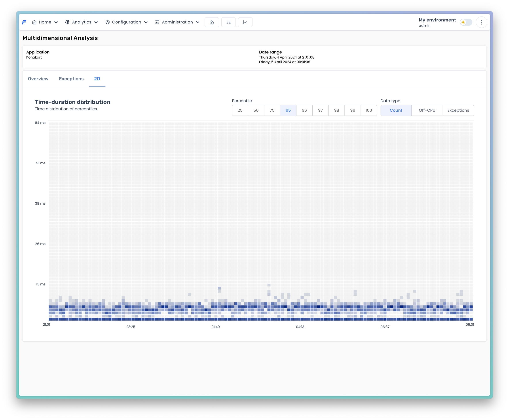Image resolution: width=509 pixels, height=420 pixels.
Task: Click the 21:01 time axis label
Action: coord(46,324)
